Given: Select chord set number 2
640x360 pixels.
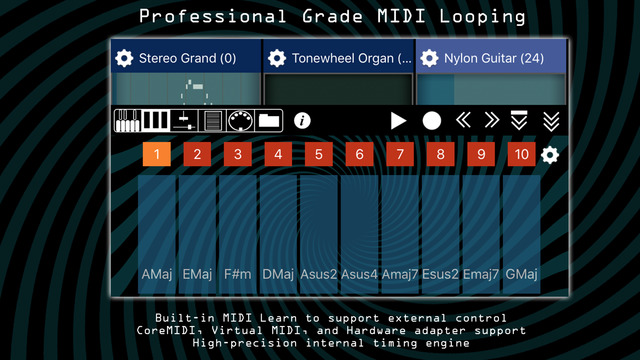Looking at the screenshot, I should tap(197, 154).
